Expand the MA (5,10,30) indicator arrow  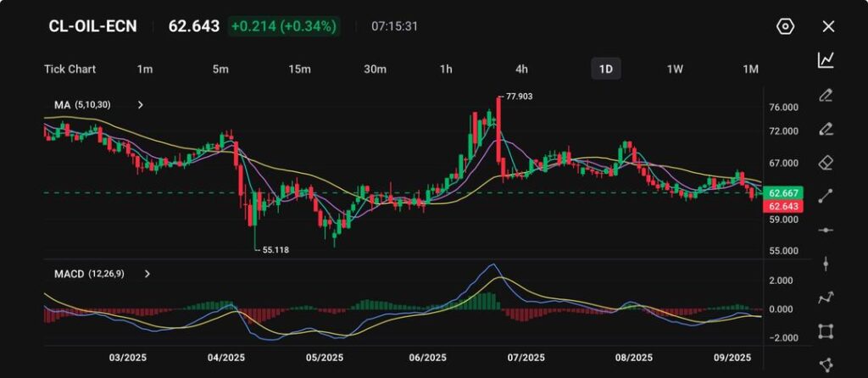141,105
